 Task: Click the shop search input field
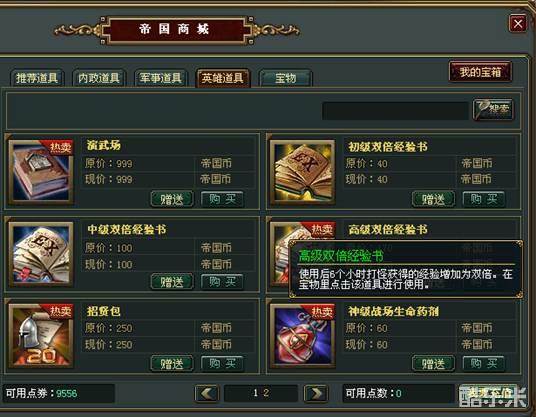pyautogui.click(x=395, y=110)
